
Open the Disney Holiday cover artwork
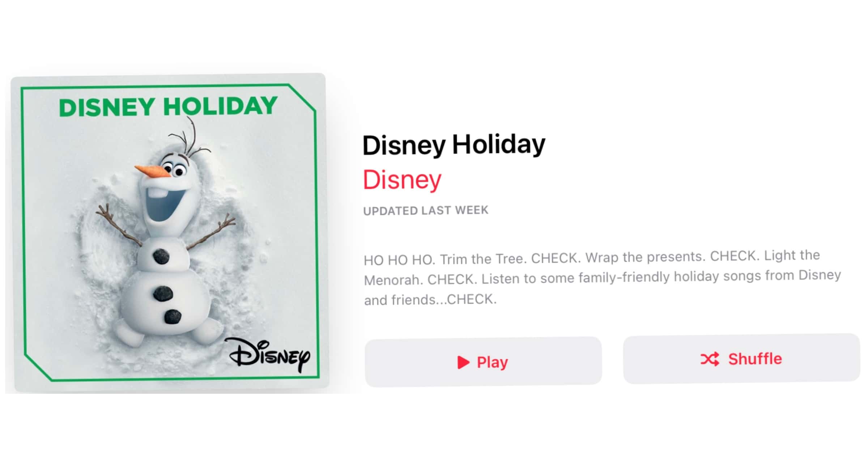pyautogui.click(x=170, y=233)
